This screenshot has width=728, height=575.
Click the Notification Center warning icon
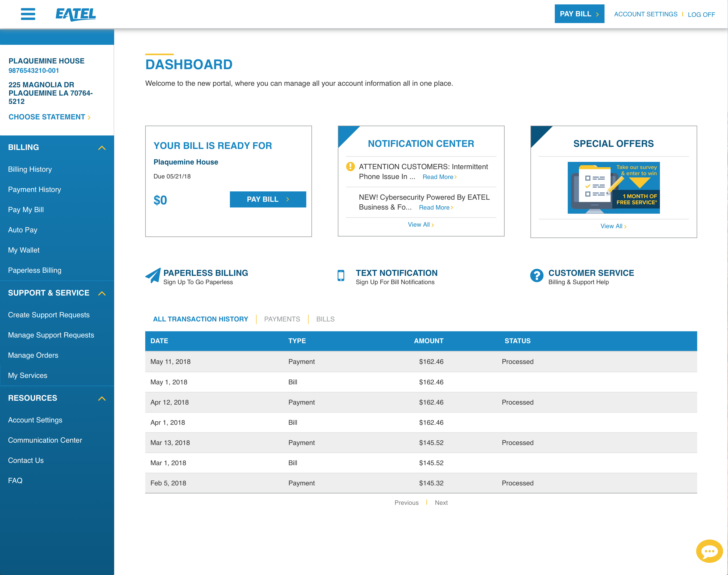point(350,166)
